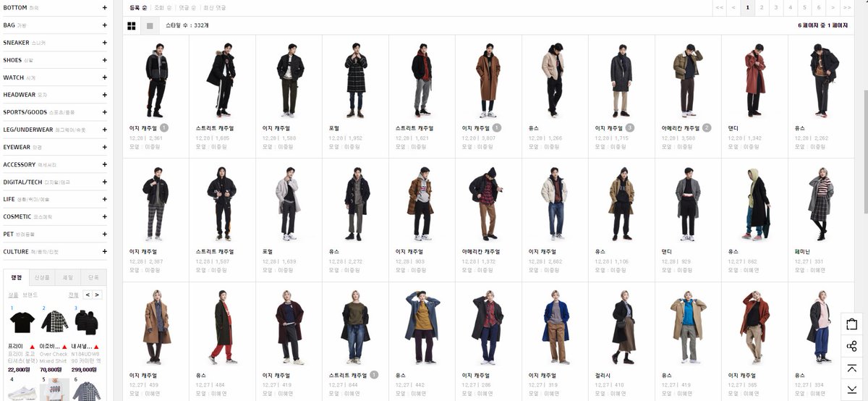Go to first page with << icon

(x=719, y=7)
